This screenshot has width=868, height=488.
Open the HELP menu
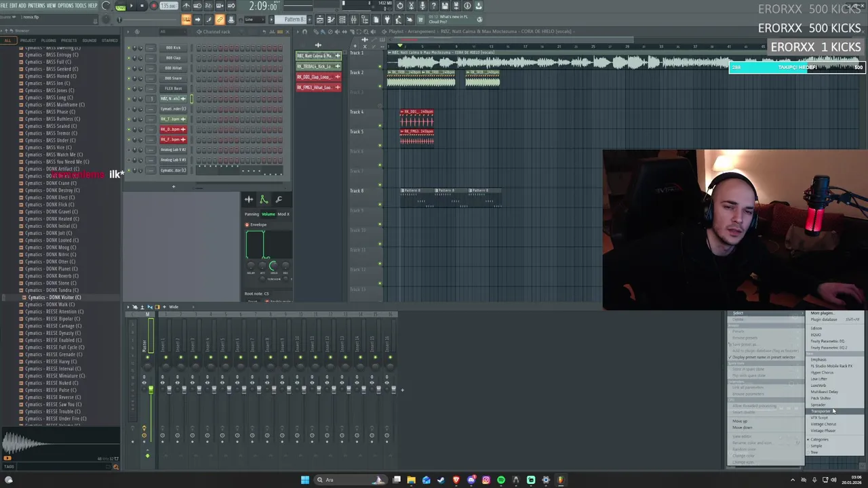(x=93, y=5)
